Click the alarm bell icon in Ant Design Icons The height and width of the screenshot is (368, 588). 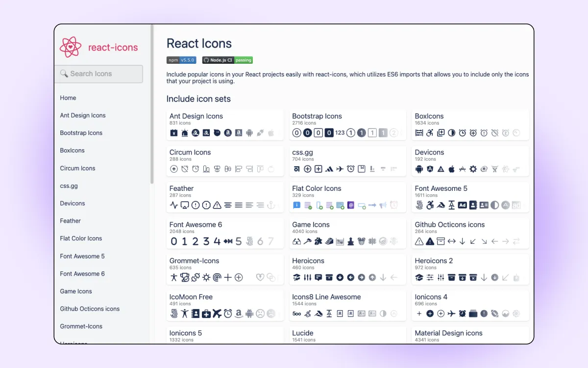point(184,133)
